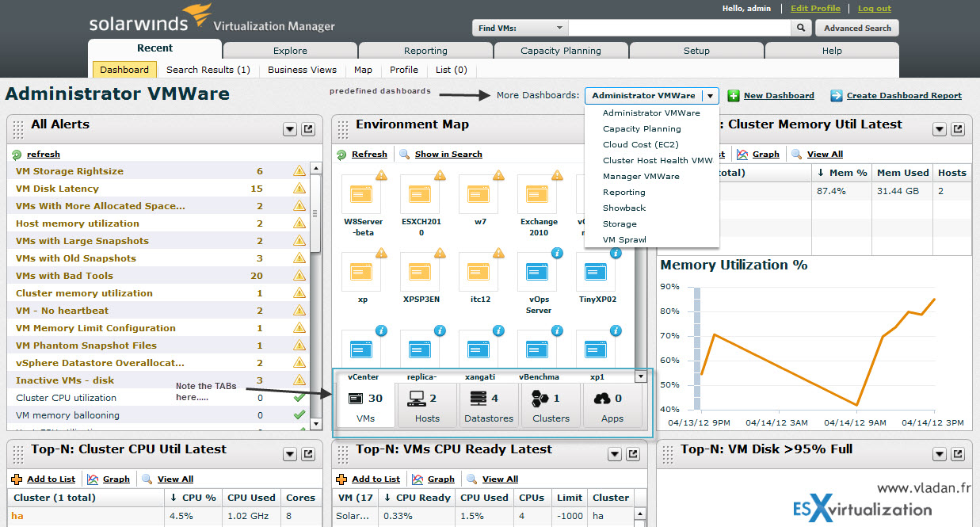
Task: Select VM Sprawl from dashboard list
Action: click(624, 239)
